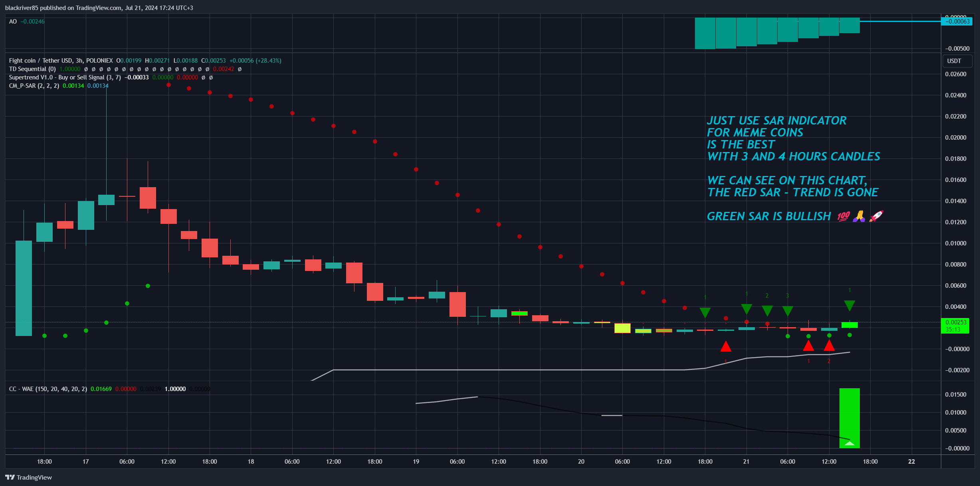Select the Supertrend V1.0 Buy or Sell Signal legend
Viewport: 980px width, 486px height.
(65, 77)
